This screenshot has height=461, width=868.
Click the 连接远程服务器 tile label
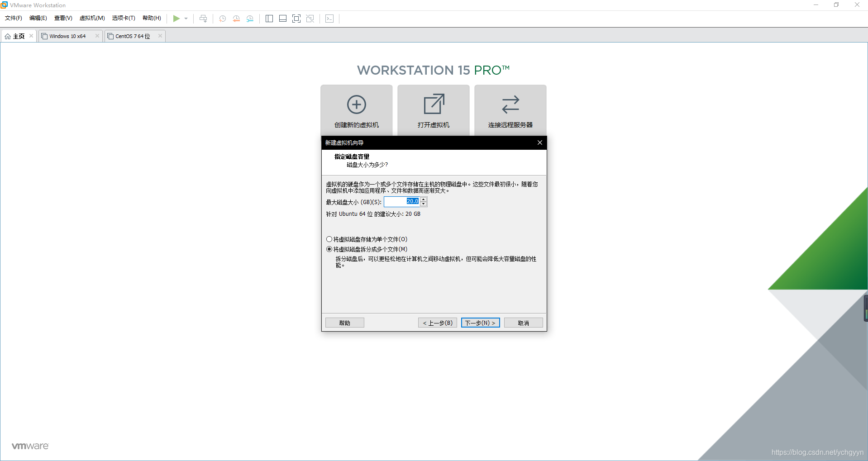(510, 125)
